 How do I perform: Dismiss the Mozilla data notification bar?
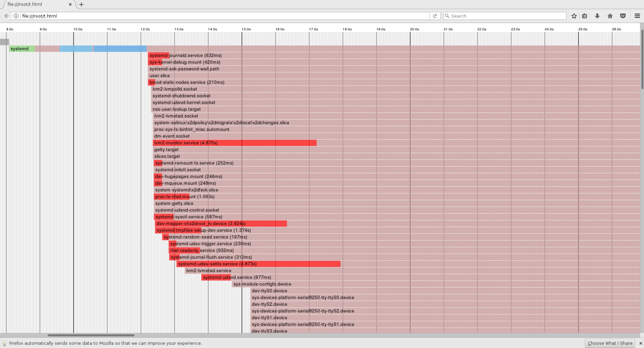640,343
